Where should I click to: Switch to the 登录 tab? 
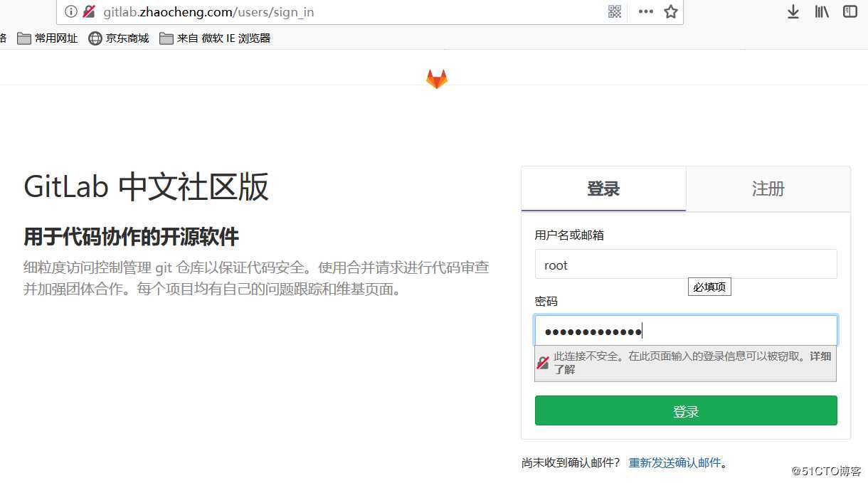(603, 189)
